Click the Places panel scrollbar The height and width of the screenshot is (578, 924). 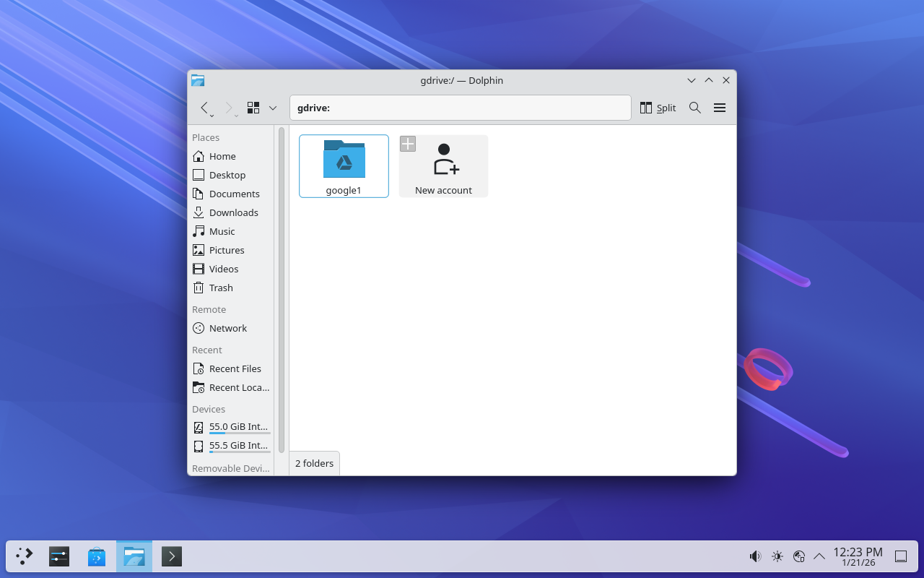click(282, 289)
